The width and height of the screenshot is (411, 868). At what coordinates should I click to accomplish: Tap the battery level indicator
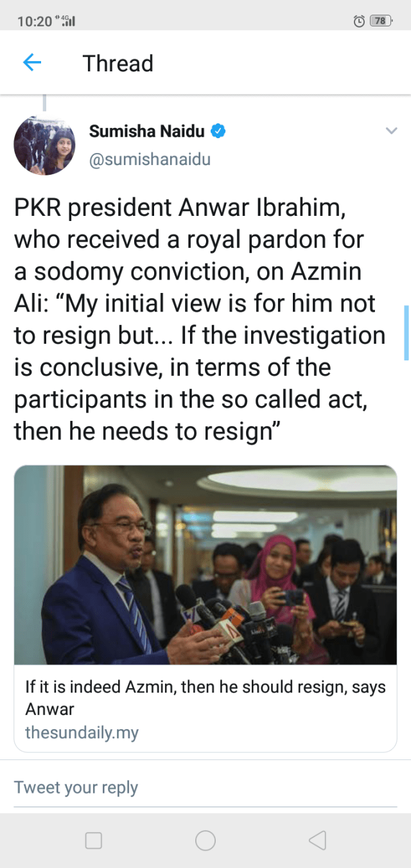point(381,21)
